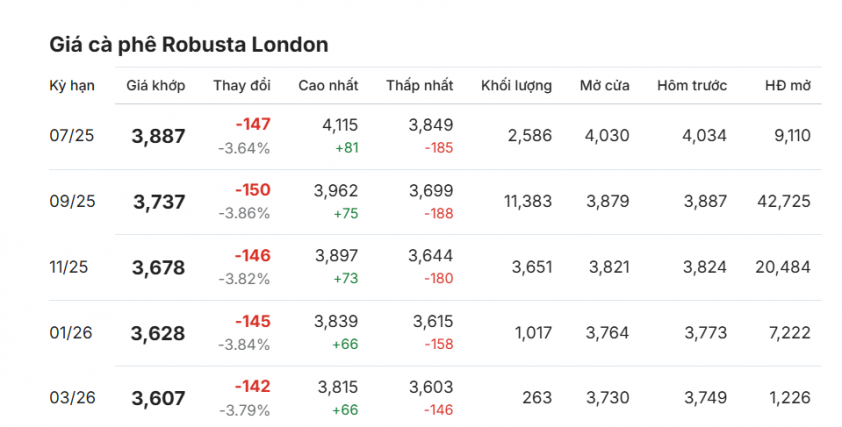Select the 01/26 contract term
The height and width of the screenshot is (427, 842).
pyautogui.click(x=72, y=333)
